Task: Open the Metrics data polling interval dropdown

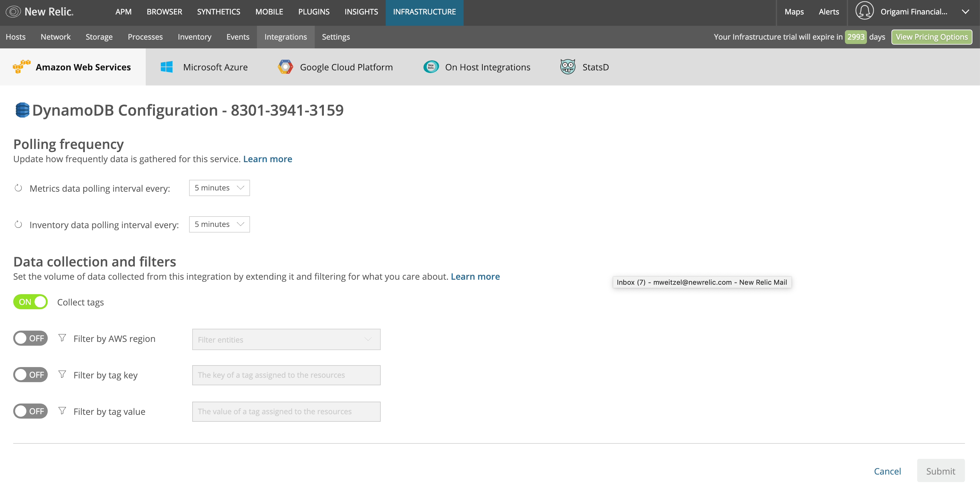Action: click(219, 188)
